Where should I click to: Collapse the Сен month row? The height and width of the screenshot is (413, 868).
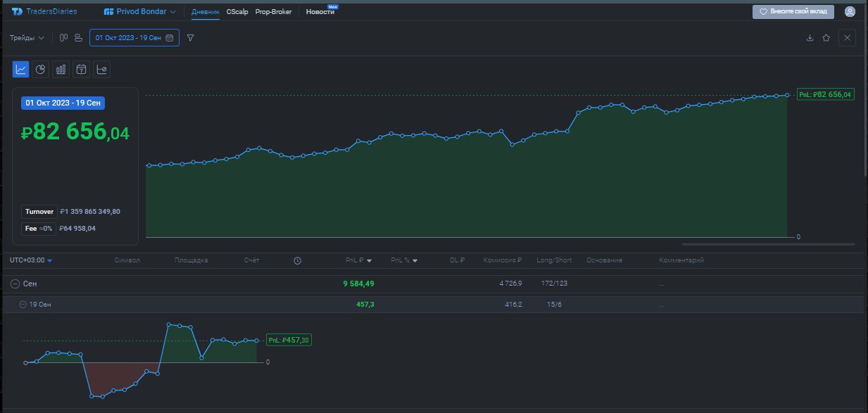(x=15, y=284)
